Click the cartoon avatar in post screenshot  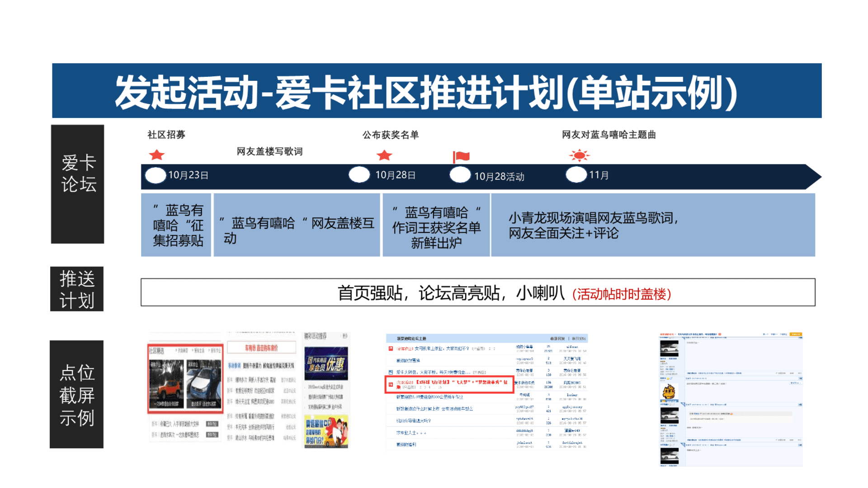669,392
